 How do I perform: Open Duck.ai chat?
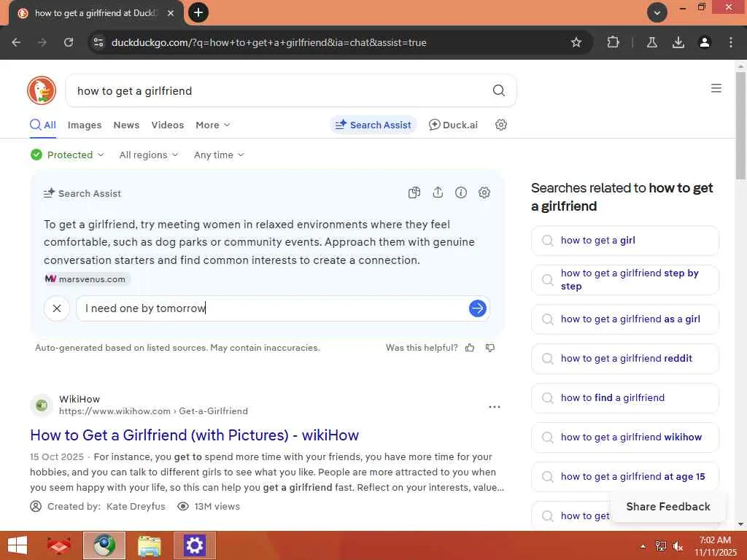[x=453, y=125]
